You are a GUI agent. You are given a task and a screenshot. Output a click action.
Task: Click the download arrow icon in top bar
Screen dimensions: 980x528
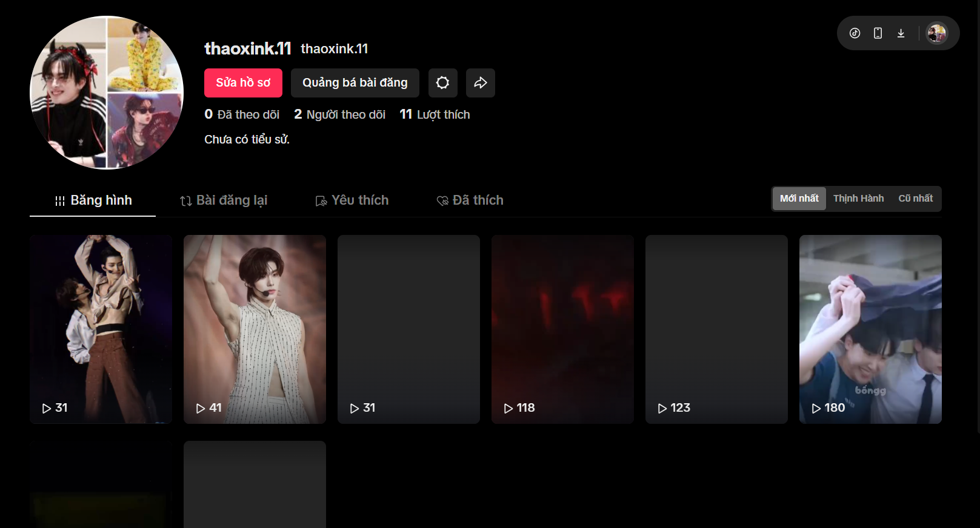(x=901, y=33)
